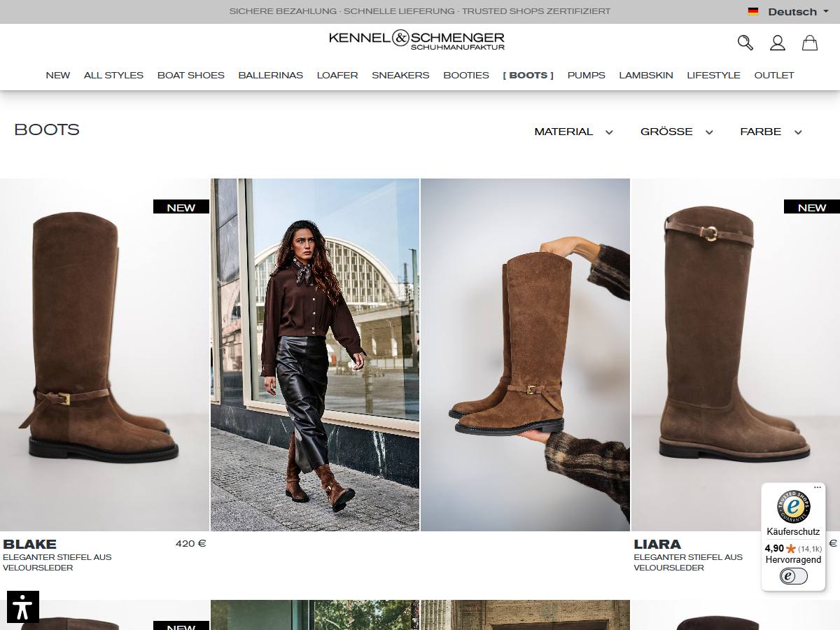Viewport: 840px width, 630px height.
Task: Open the Lifestyle category
Action: click(713, 75)
